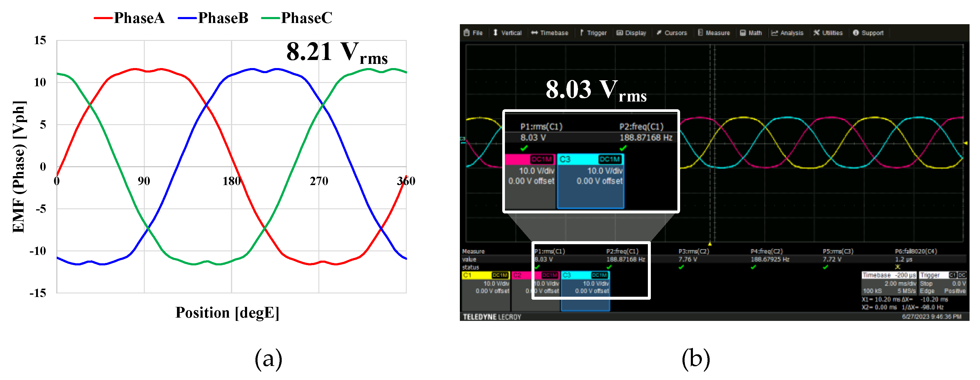This screenshot has height=380, width=980.
Task: Click the Vertical menu up-down arrow icon
Action: click(x=495, y=33)
